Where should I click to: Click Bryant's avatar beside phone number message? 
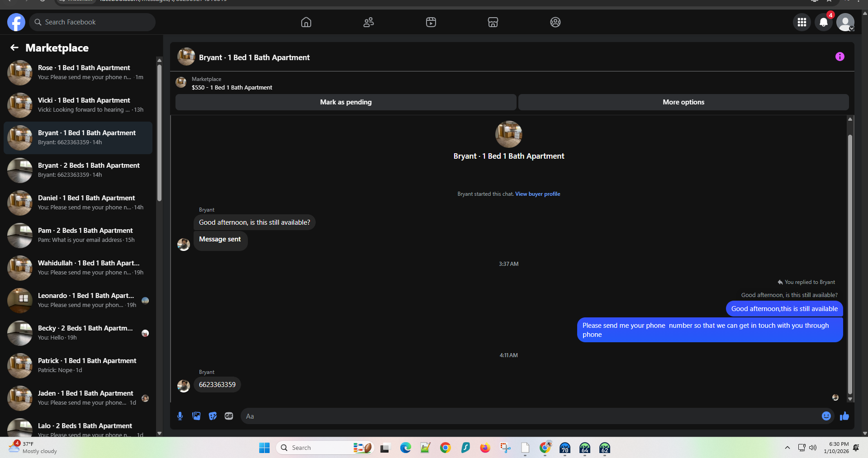click(x=184, y=386)
